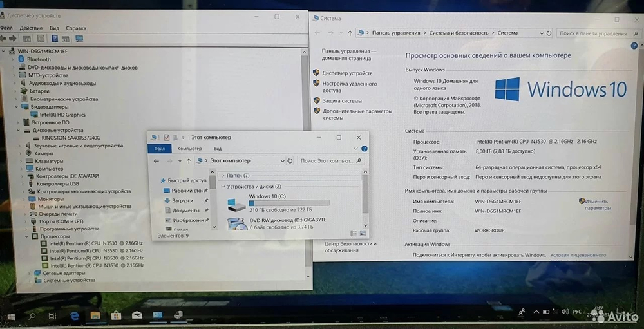Screen dimensions: 644x329
Task: Select root node WIN-D6G1MRCM1EF in tree
Action: pos(43,52)
